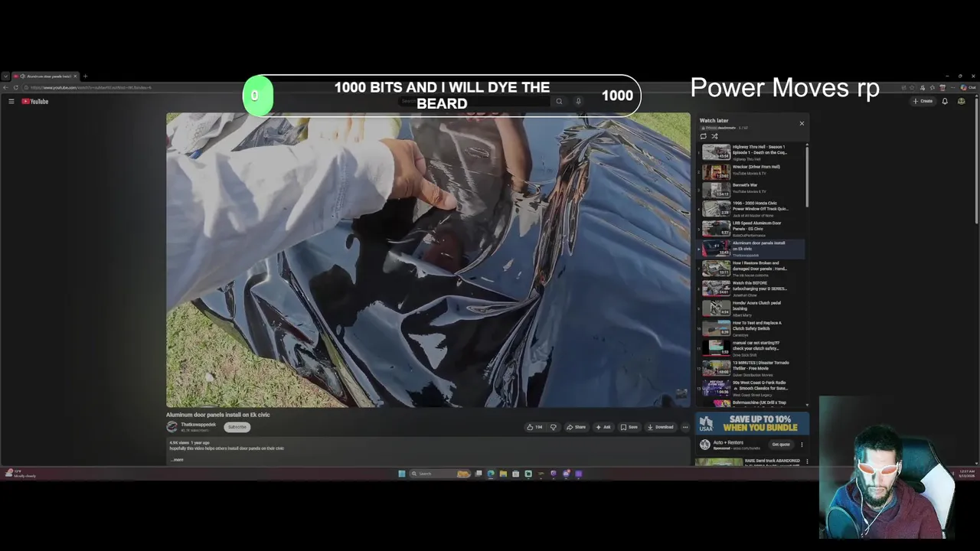Click the Ask button
Screen dimensions: 980x551
(x=603, y=427)
